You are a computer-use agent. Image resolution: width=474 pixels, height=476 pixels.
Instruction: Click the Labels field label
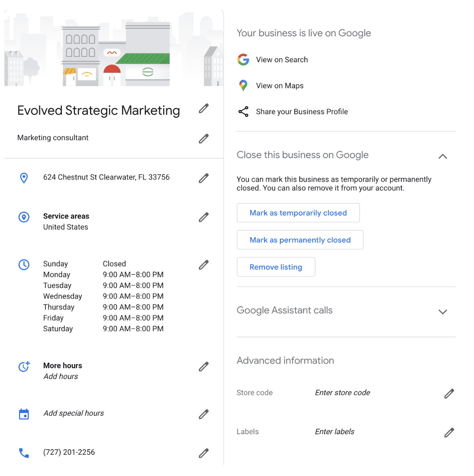click(x=248, y=432)
